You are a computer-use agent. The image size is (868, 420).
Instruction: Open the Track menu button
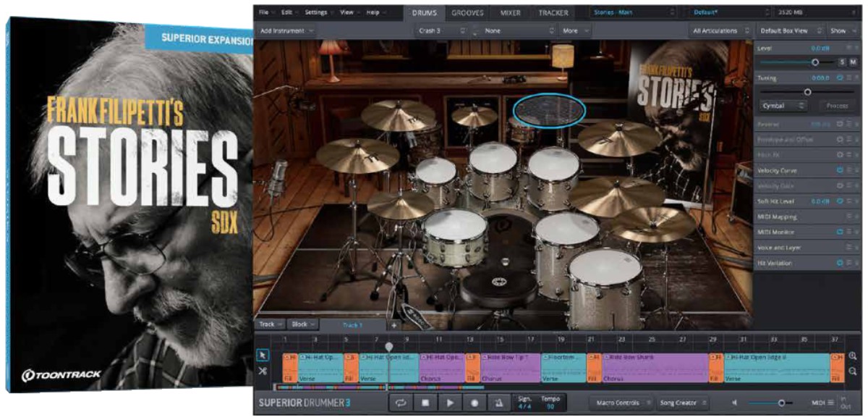click(x=271, y=324)
